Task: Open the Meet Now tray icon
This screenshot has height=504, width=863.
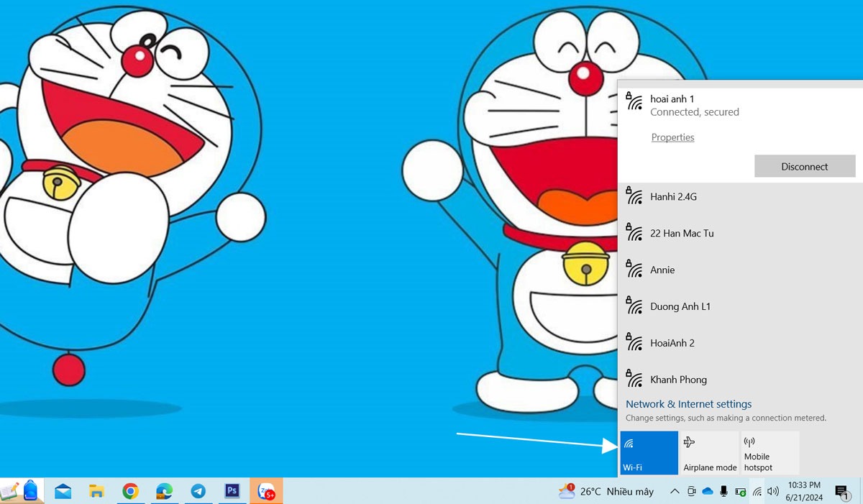Action: [691, 492]
